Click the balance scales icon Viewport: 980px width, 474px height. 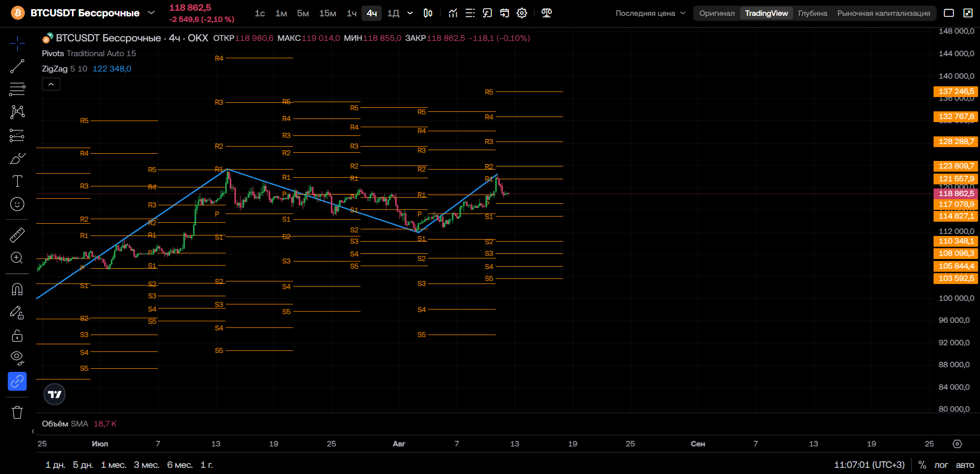pos(547,13)
